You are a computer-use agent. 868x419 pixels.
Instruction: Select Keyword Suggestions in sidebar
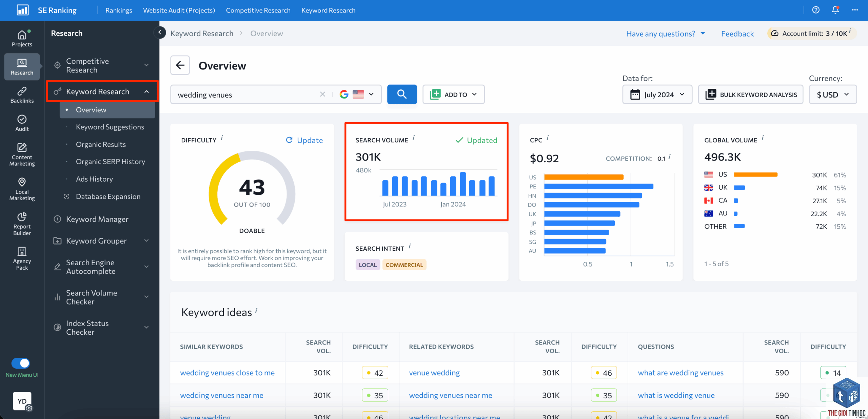[x=110, y=127]
